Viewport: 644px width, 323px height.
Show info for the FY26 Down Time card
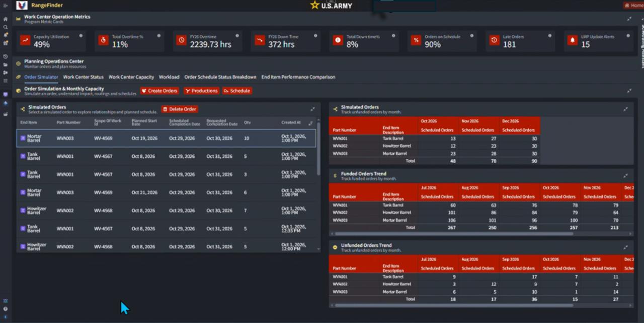pyautogui.click(x=315, y=36)
